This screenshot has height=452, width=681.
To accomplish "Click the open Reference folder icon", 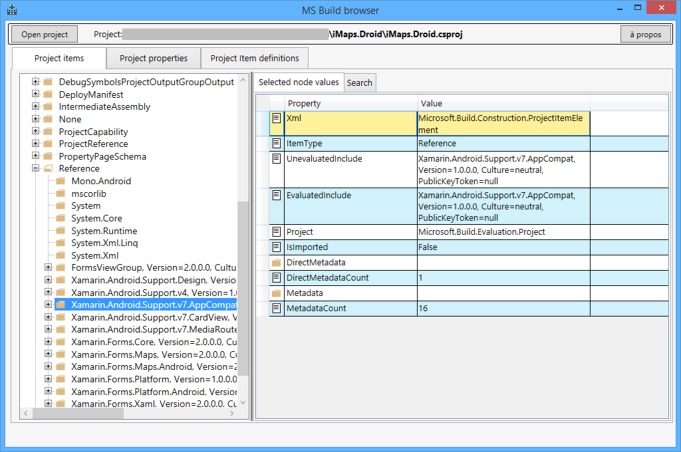I will tap(48, 168).
